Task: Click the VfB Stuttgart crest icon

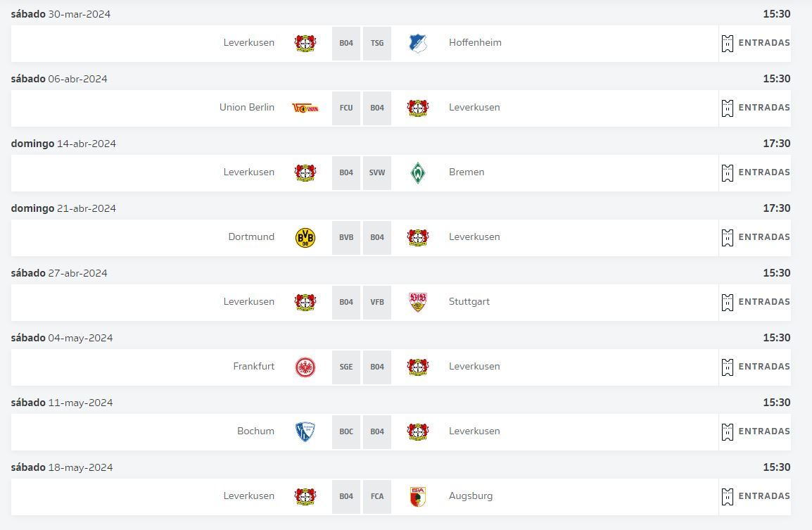Action: click(x=418, y=302)
